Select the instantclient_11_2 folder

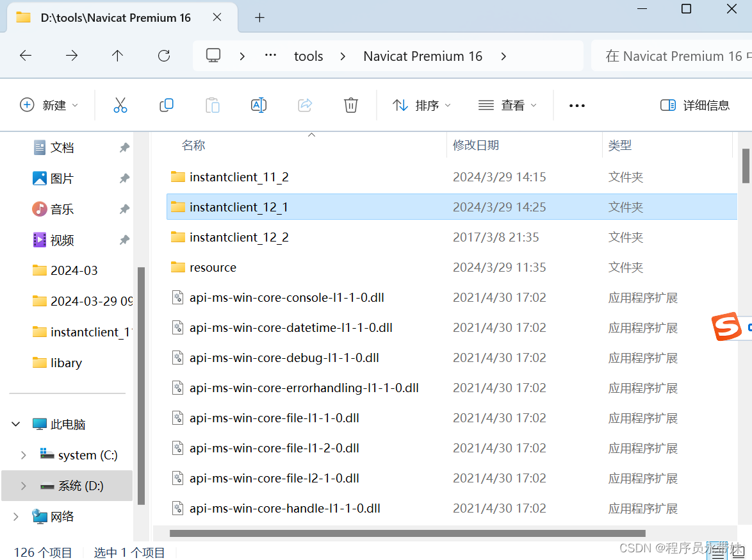[x=452, y=177]
